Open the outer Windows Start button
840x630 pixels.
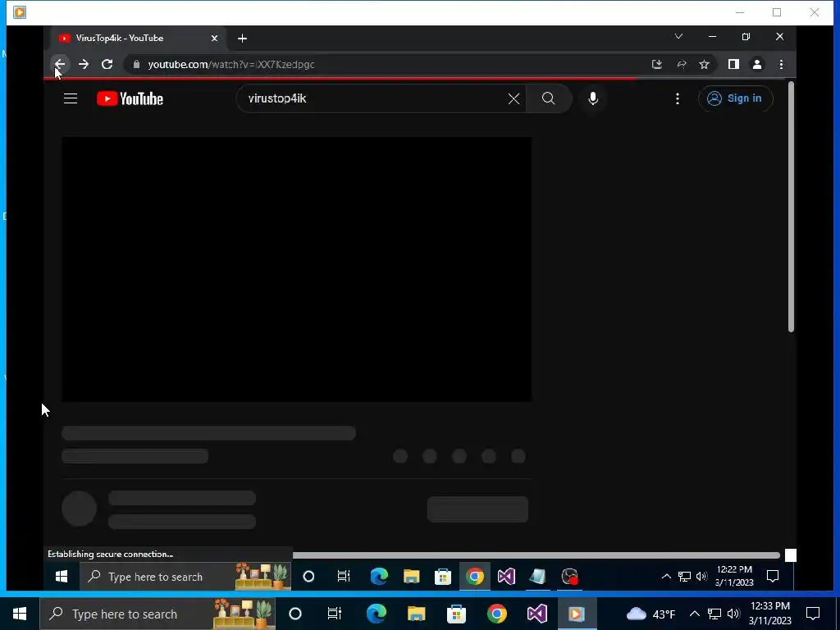(x=20, y=614)
